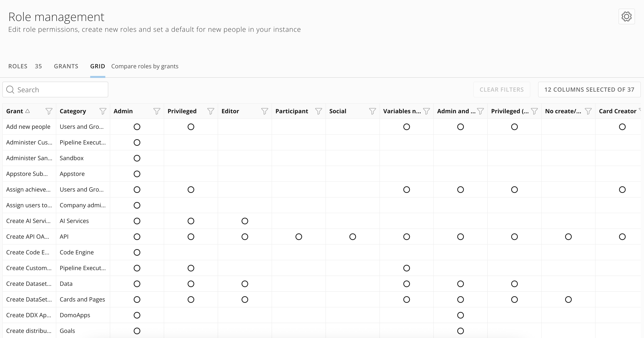Image resolution: width=644 pixels, height=338 pixels.
Task: Open the filter on the Category column
Action: click(x=103, y=111)
